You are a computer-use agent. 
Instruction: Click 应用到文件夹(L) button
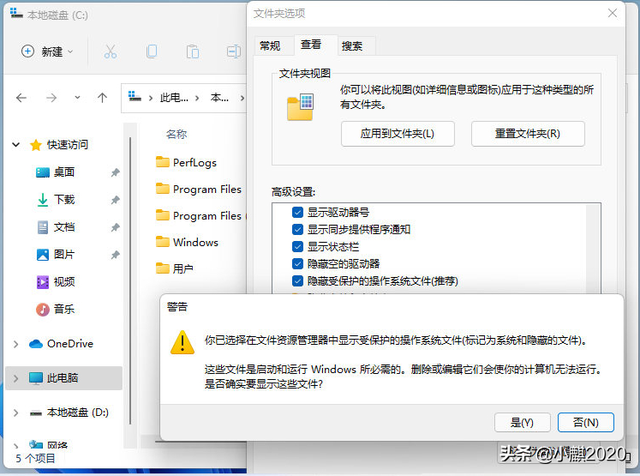point(398,133)
